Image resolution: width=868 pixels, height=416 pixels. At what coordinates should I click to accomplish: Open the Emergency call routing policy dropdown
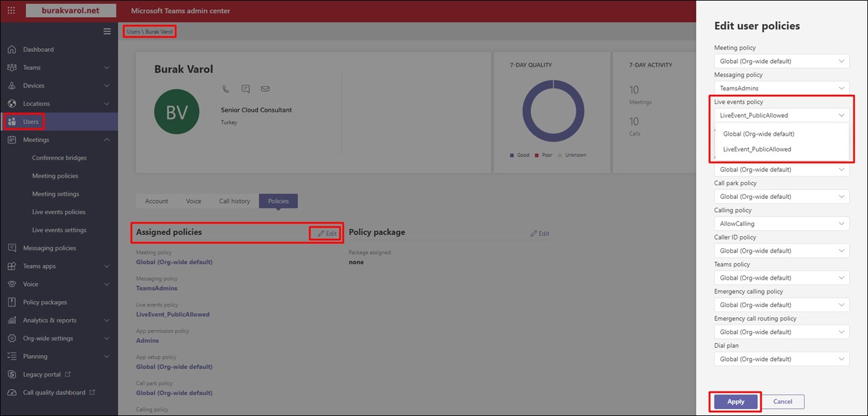point(782,332)
